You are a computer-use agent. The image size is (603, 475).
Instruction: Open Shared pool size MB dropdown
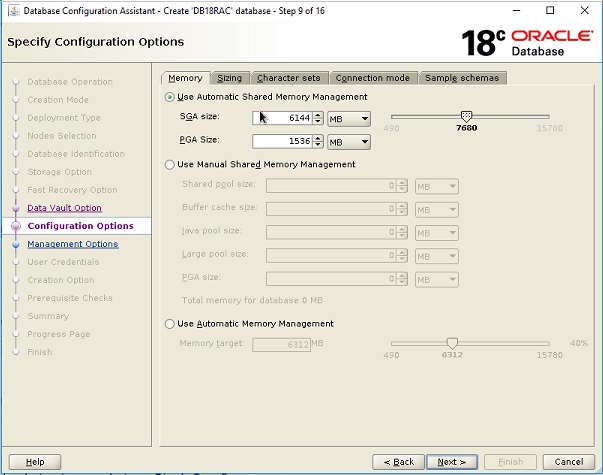[x=436, y=187]
